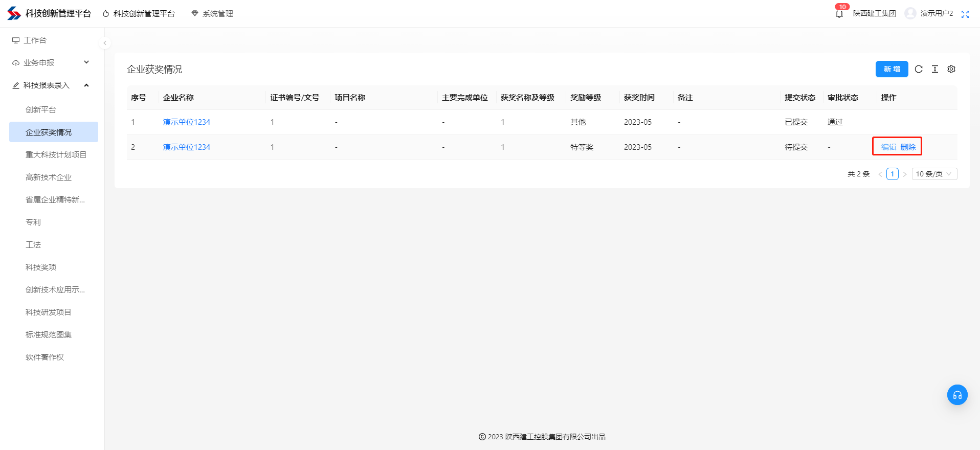The height and width of the screenshot is (450, 980).
Task: Open the headset support floating button
Action: pos(957,395)
